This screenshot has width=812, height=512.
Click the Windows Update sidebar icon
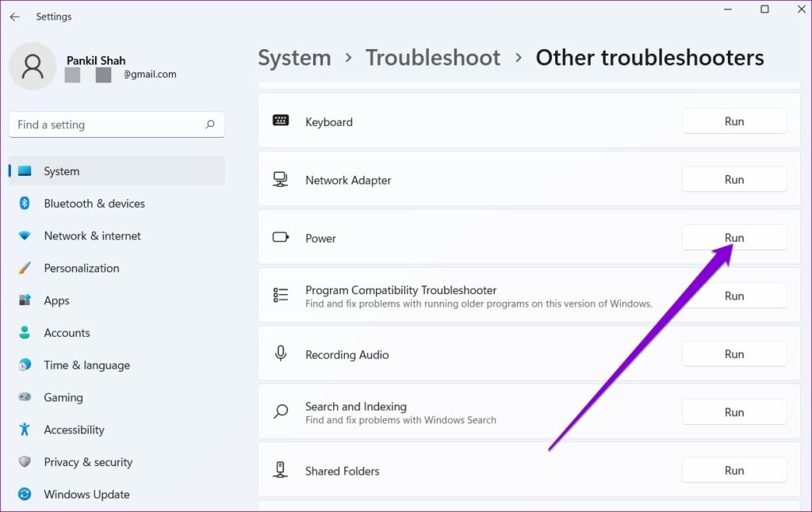coord(25,494)
